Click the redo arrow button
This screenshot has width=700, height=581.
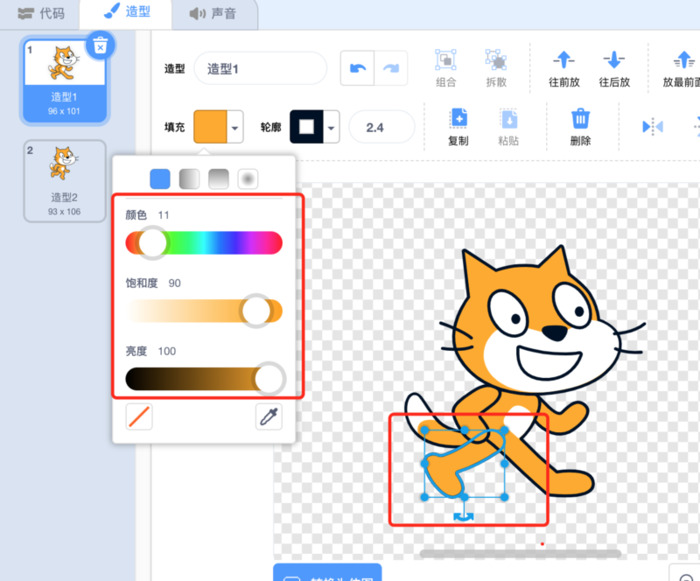tap(391, 68)
